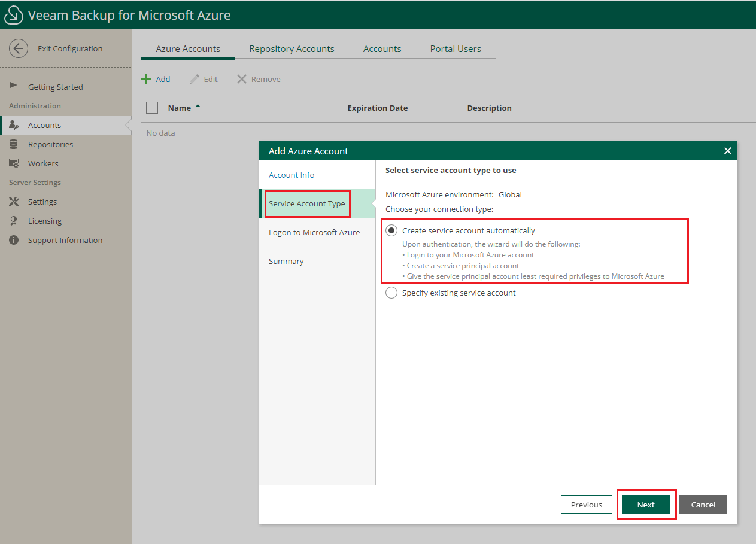Select Create service account automatically radio
Viewport: 756px width, 544px height.
391,230
